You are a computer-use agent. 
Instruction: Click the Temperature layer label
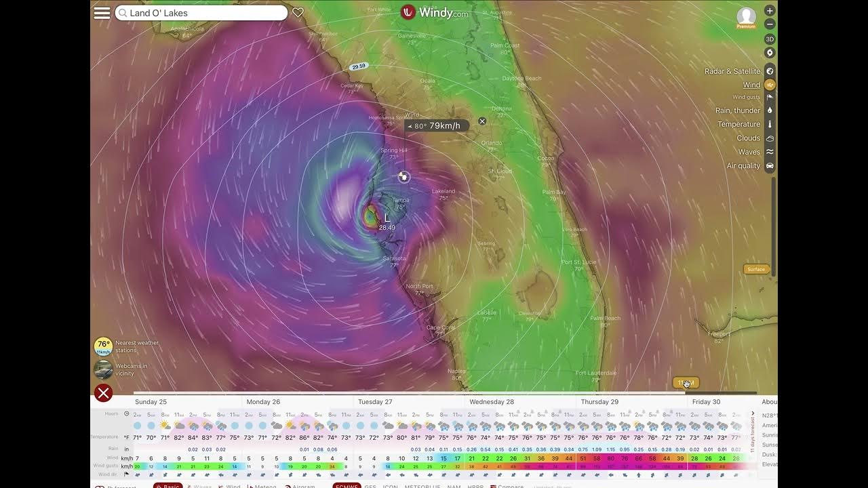coord(739,124)
